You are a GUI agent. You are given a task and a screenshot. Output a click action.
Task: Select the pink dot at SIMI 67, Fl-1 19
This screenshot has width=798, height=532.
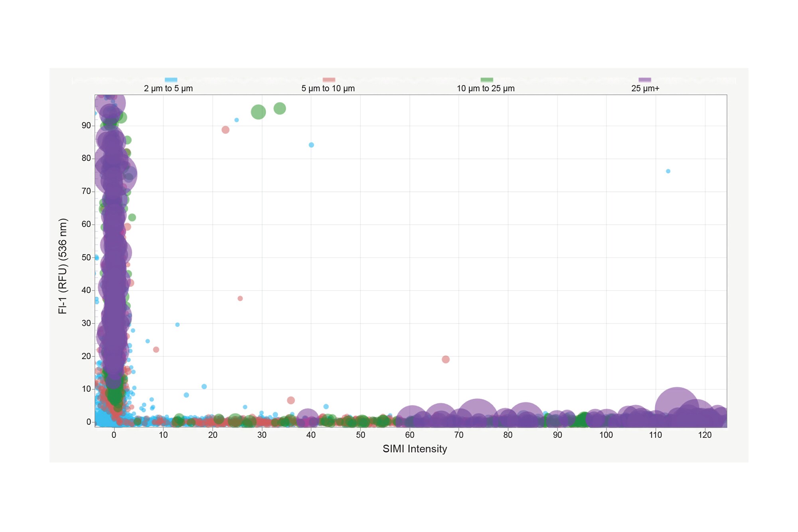(446, 360)
